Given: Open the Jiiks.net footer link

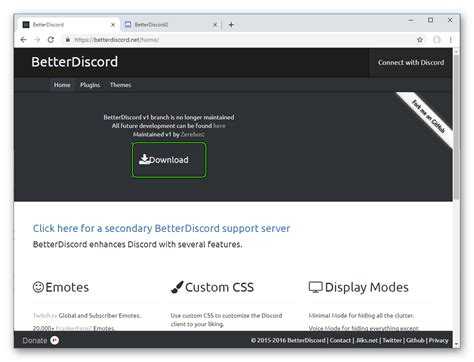Looking at the screenshot, I should (x=367, y=341).
